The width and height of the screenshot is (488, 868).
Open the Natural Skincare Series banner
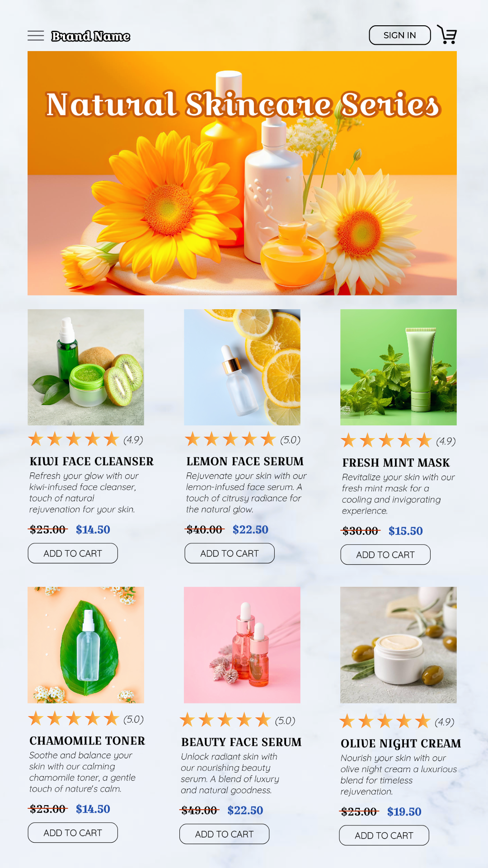tap(242, 173)
